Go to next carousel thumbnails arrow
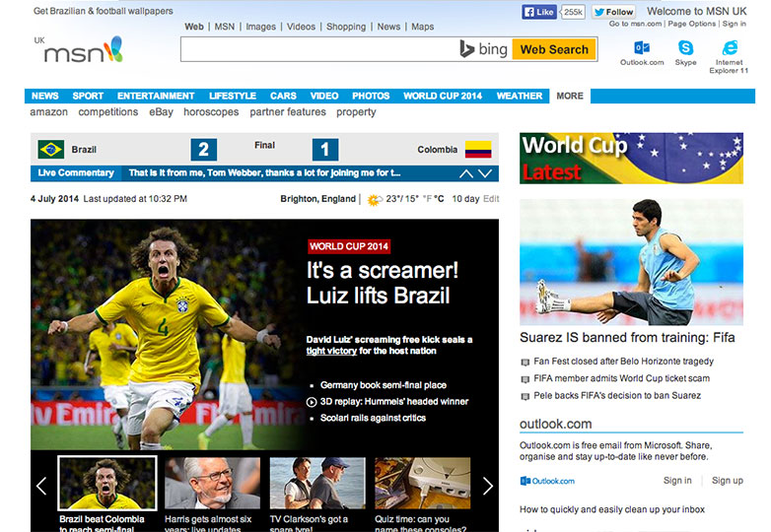The image size is (771, 532). pyautogui.click(x=487, y=486)
